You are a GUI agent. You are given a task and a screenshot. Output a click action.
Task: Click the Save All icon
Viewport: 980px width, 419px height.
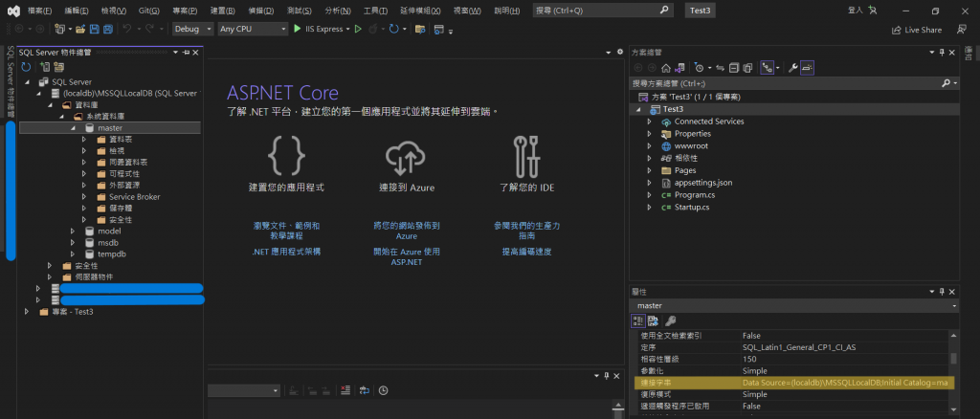(x=107, y=29)
